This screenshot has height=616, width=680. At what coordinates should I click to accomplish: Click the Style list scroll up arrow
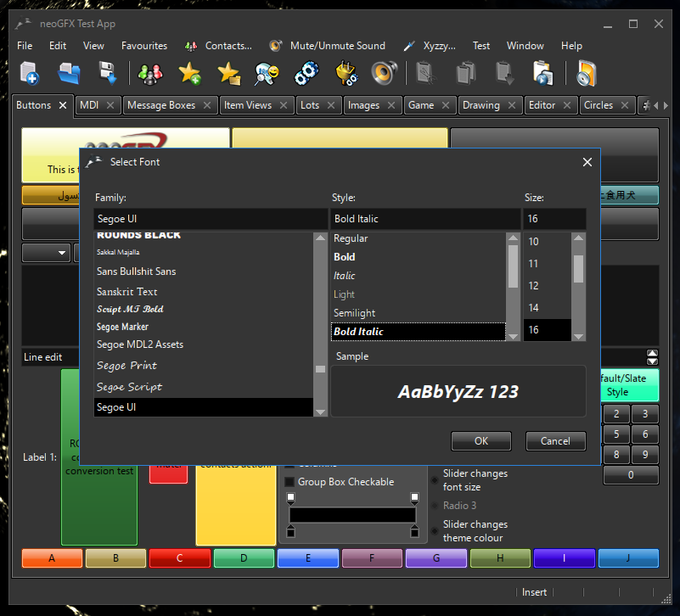(513, 238)
